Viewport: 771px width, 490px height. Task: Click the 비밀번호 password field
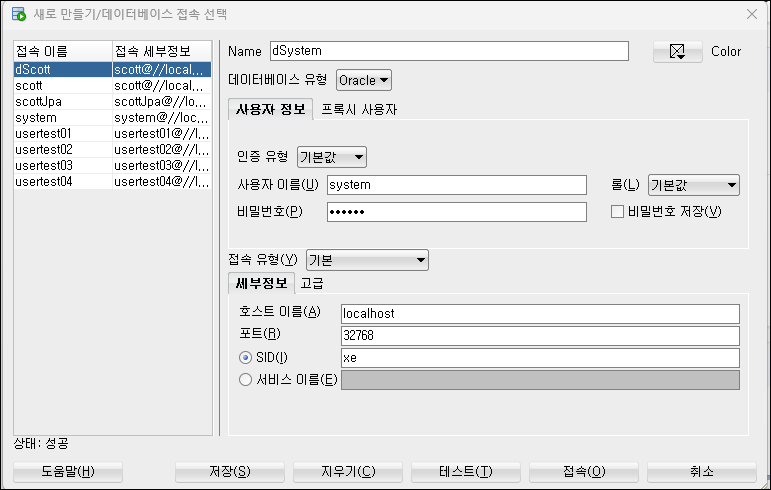click(x=457, y=212)
